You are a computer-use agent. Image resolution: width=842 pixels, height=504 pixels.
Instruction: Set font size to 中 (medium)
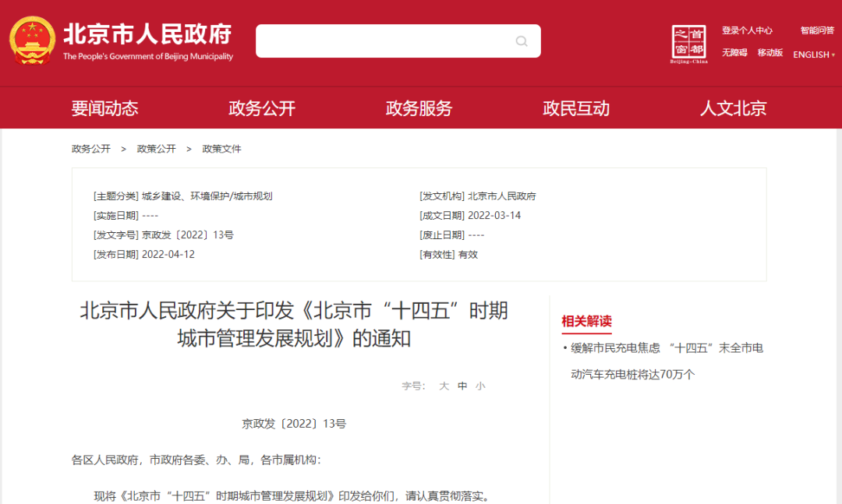point(462,386)
